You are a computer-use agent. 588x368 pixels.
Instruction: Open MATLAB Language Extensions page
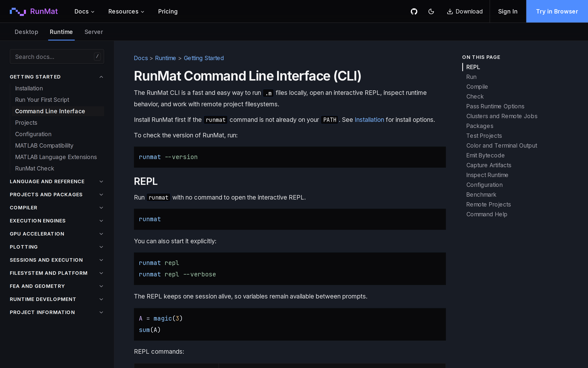56,157
